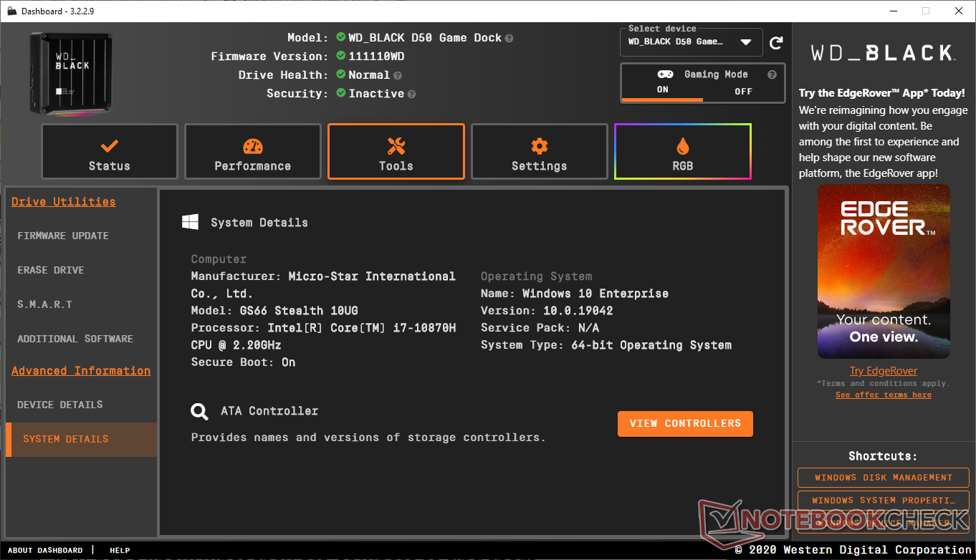This screenshot has width=976, height=560.
Task: Click the Dashboard app icon in title bar
Action: pos(11,11)
